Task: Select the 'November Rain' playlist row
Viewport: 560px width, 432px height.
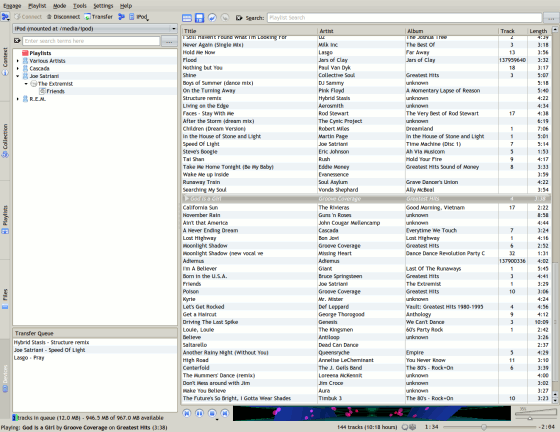Action: 366,215
